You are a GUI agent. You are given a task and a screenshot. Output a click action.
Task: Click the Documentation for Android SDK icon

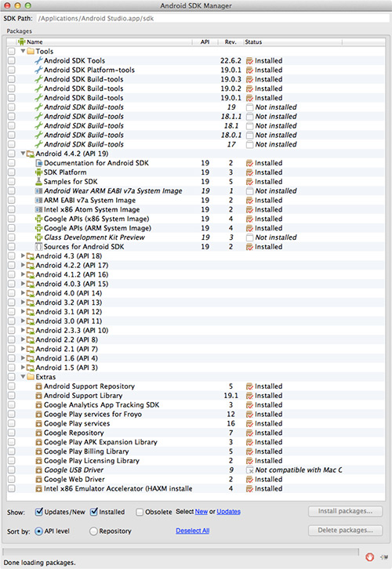pyautogui.click(x=39, y=163)
